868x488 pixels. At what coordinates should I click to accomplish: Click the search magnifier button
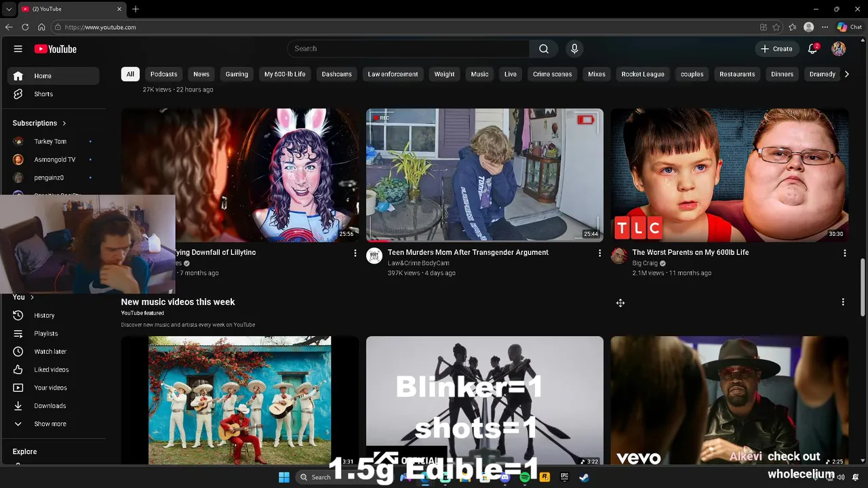point(544,49)
